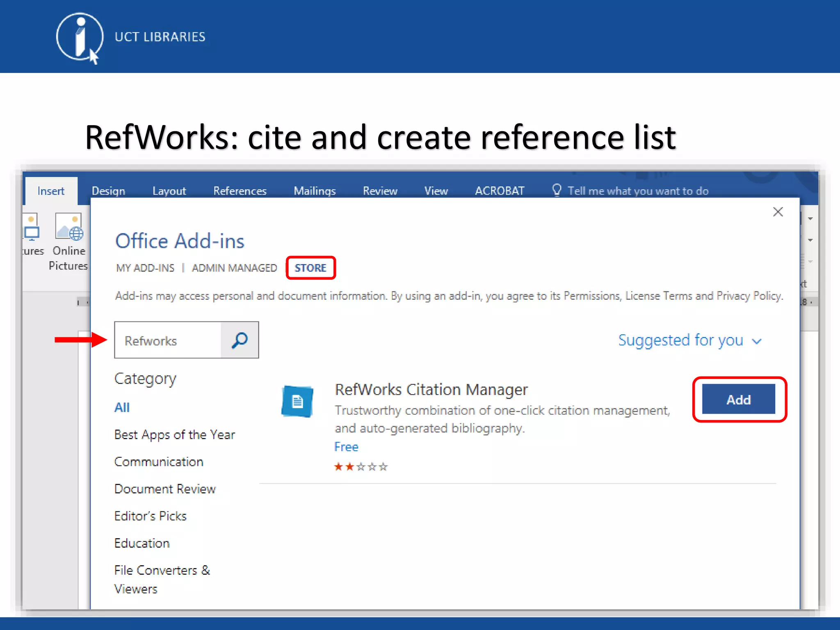
Task: Select the ADMIN MANAGED section
Action: (x=234, y=268)
